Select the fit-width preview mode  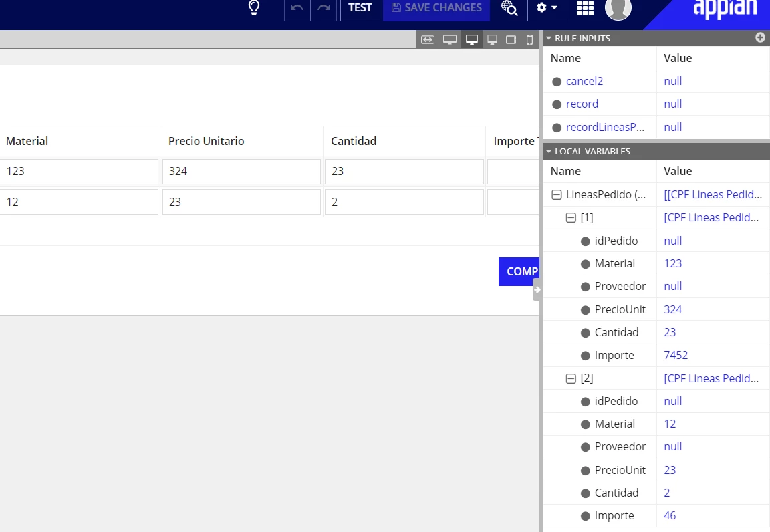pyautogui.click(x=428, y=40)
